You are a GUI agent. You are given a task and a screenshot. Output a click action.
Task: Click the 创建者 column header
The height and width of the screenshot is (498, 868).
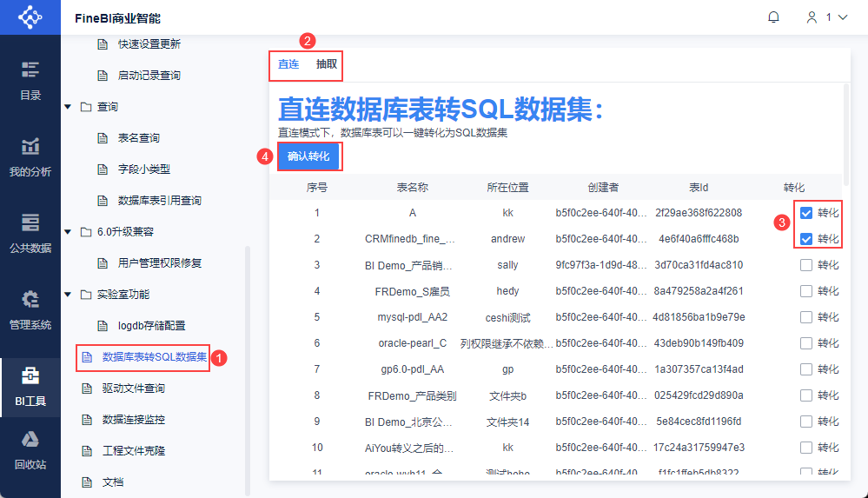click(x=603, y=188)
